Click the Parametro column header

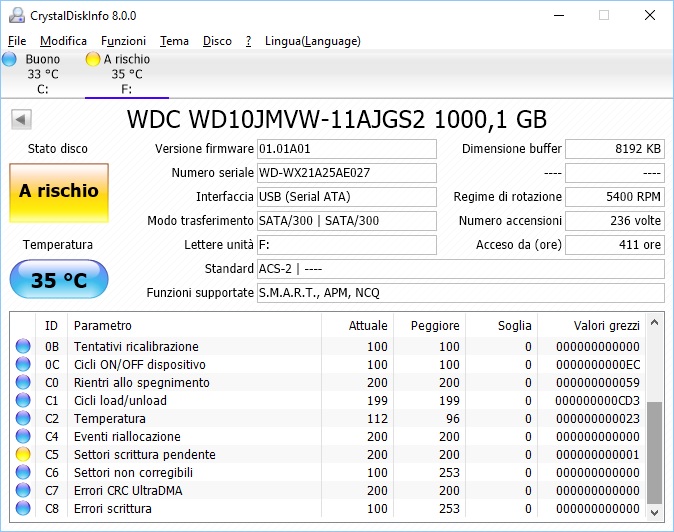coord(194,326)
